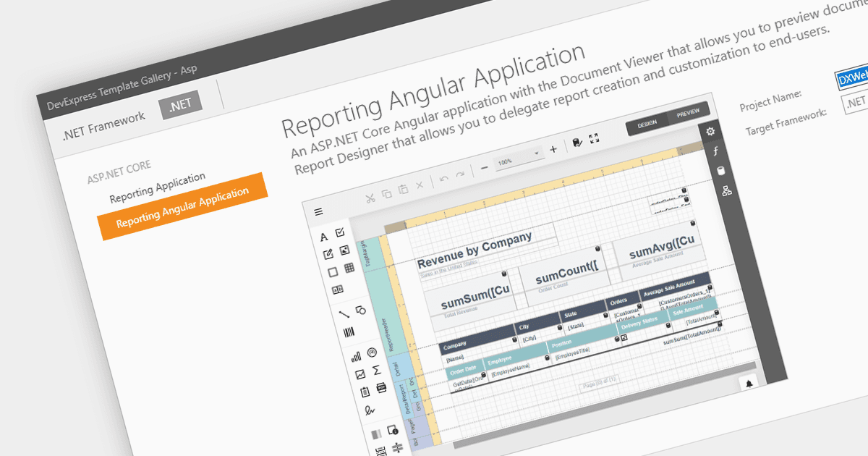Click the "Position" table header cell
The image size is (868, 456).
(582, 338)
